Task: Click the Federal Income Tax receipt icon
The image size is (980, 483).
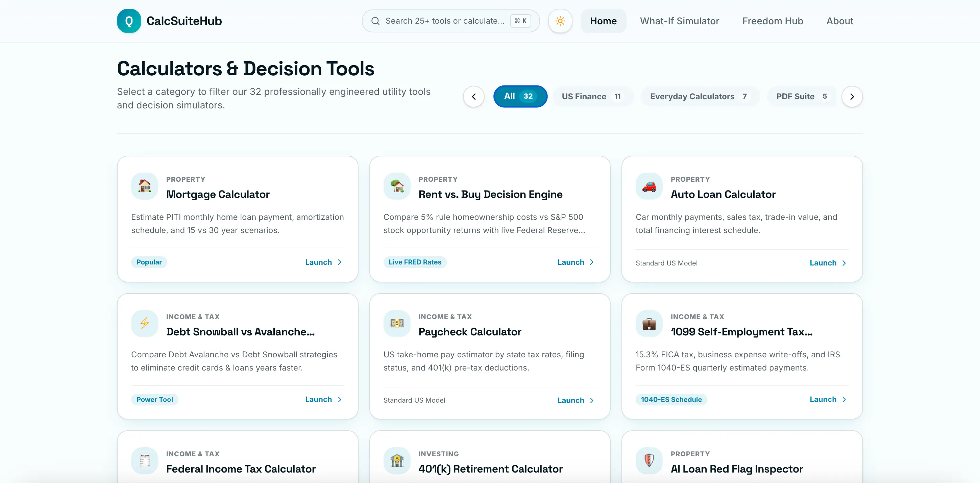Action: pos(145,461)
